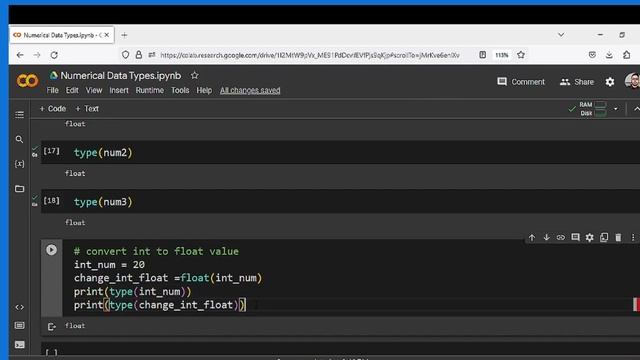Add a new Code cell
This screenshot has width=640, height=360.
tap(53, 109)
